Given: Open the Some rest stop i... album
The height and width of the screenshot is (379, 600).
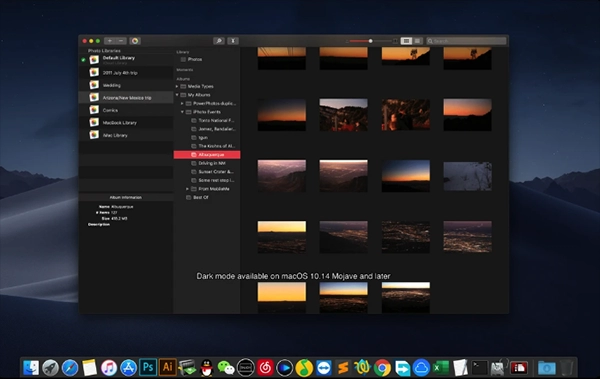Looking at the screenshot, I should tap(207, 180).
